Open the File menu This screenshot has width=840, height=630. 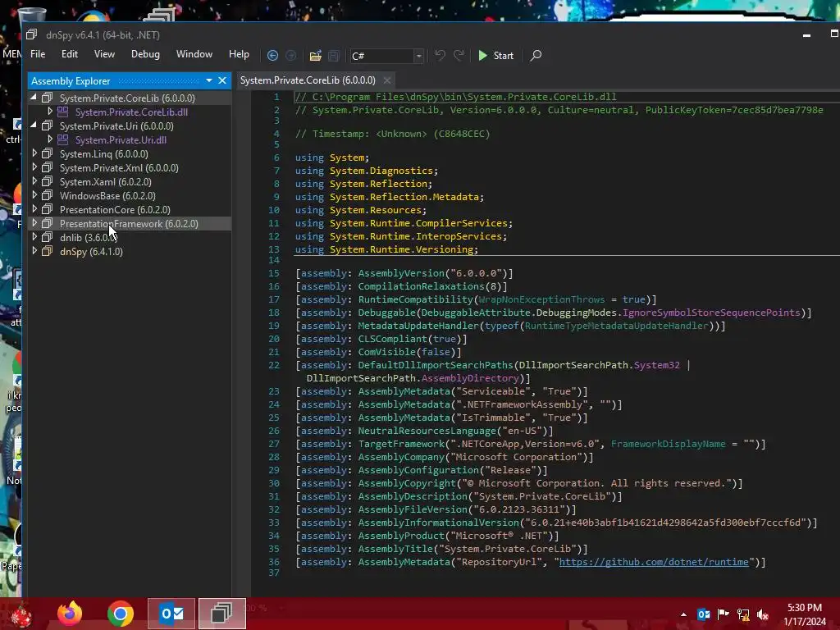pyautogui.click(x=38, y=54)
